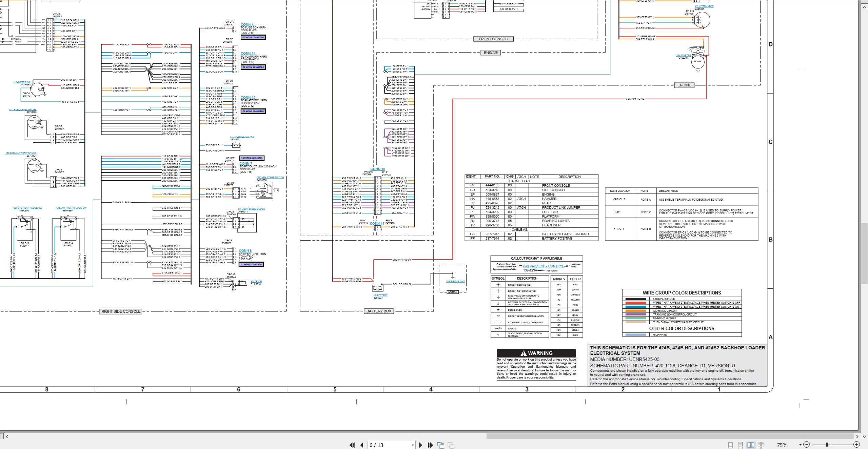The height and width of the screenshot is (449, 868).
Task: Open the (24) STARTER component link
Action: [683, 55]
